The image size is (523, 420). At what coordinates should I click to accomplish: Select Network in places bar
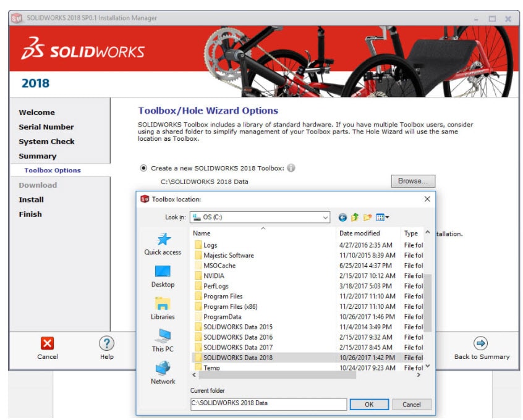tap(163, 373)
